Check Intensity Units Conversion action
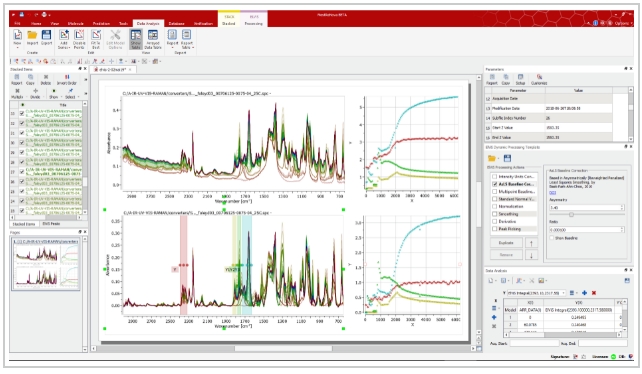This screenshot has height=374, width=642. (x=494, y=177)
